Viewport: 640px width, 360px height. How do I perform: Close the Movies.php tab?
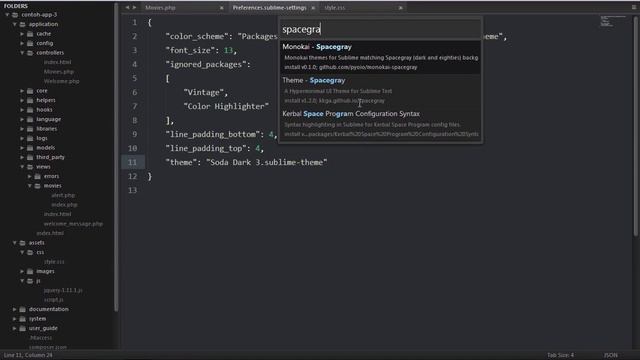click(222, 8)
